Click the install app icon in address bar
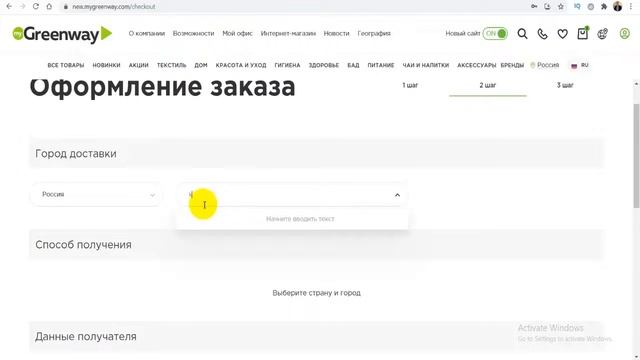 point(547,7)
